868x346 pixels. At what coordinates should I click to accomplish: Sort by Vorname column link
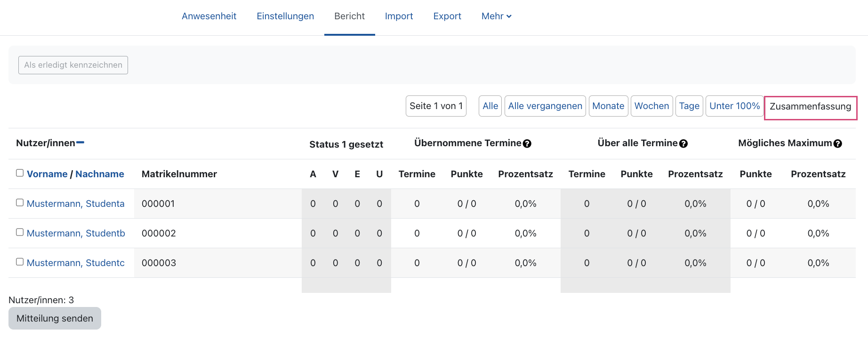click(47, 174)
